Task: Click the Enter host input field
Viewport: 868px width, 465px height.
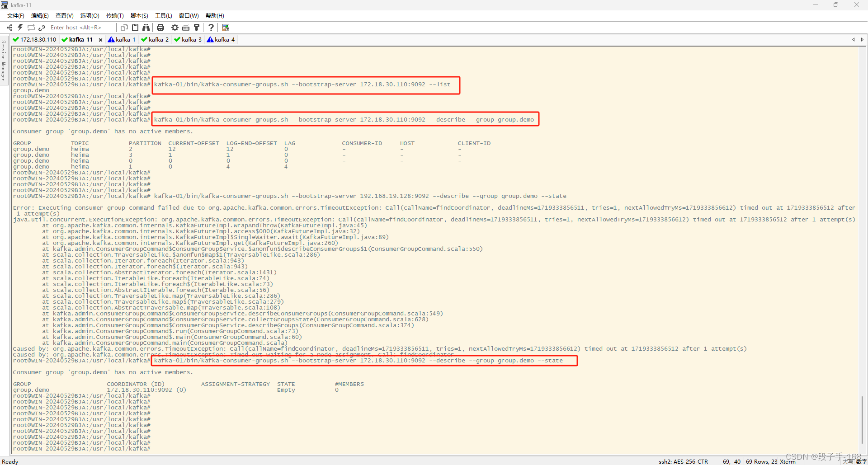Action: point(81,28)
